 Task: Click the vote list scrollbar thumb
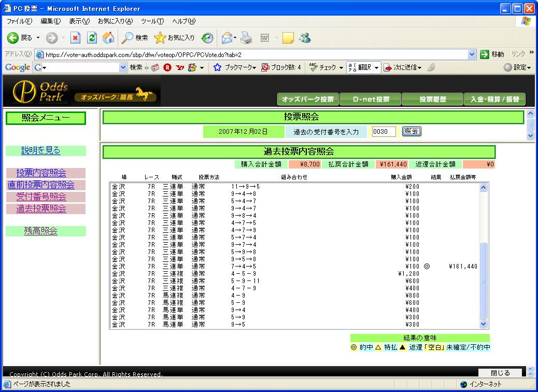(x=484, y=281)
